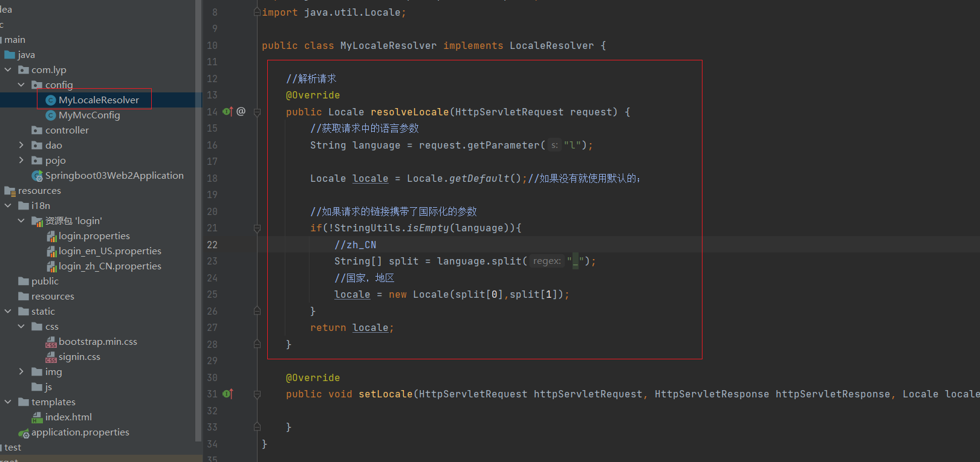Click the MyMvcConfig class icon
The height and width of the screenshot is (462, 980).
[51, 115]
